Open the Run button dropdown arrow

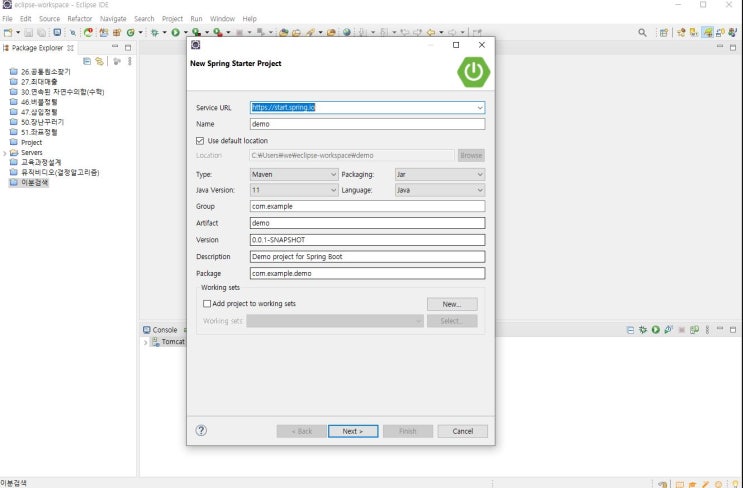185,33
